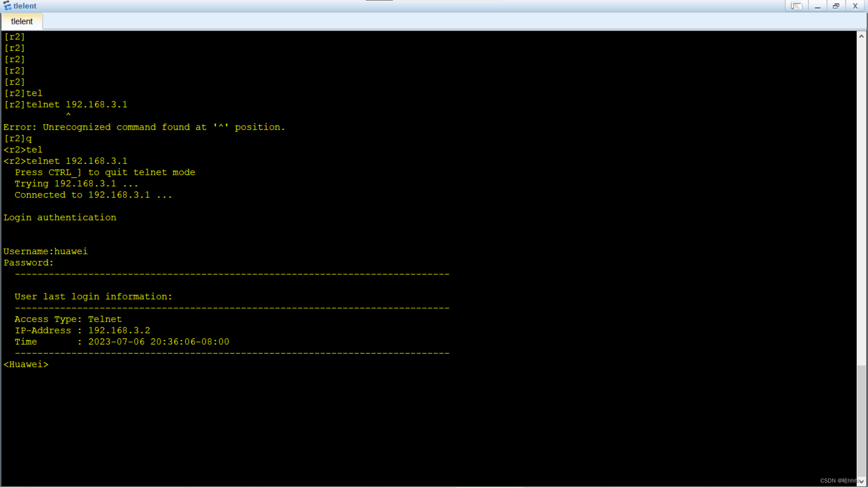Click the Press CTRL_] to quit line

click(x=105, y=172)
